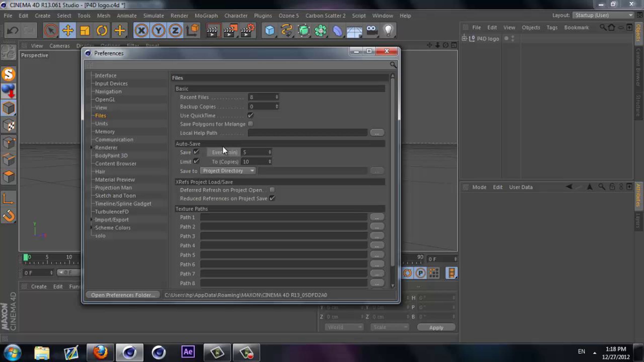Toggle the Use QuickTime checkbox
This screenshot has width=644, height=362.
click(250, 115)
